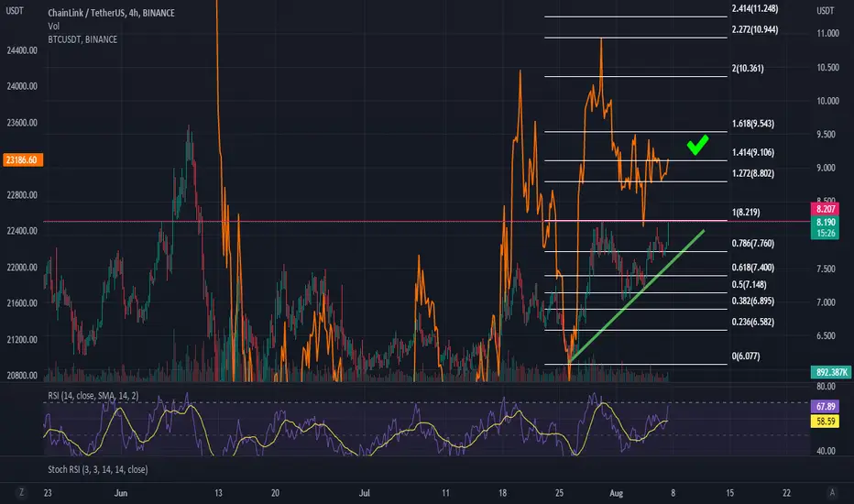Click the 6.500 right price axis label
854x504 pixels.
[x=826, y=335]
